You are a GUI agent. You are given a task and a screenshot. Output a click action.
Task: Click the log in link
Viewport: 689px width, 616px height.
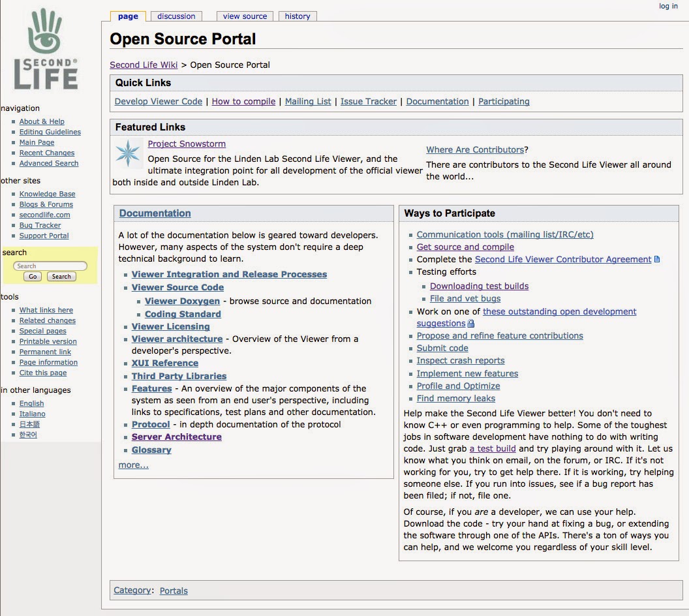coord(668,6)
